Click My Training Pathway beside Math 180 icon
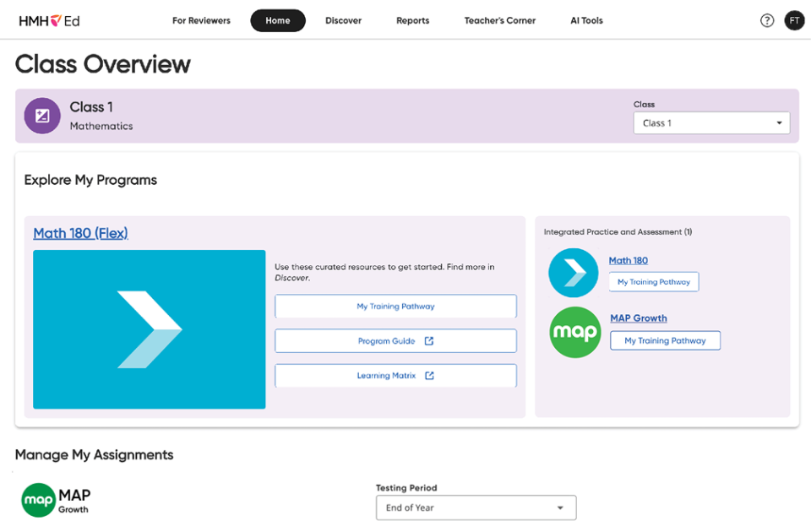The height and width of the screenshot is (532, 811). pos(654,282)
